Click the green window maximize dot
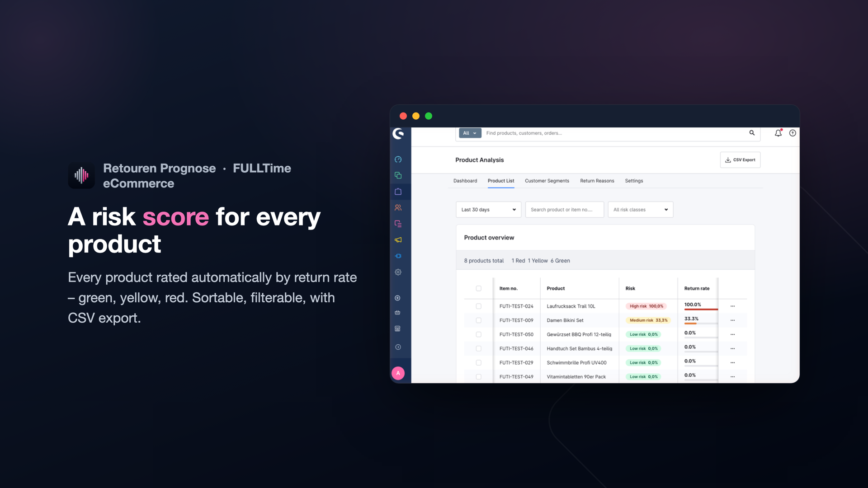This screenshot has width=868, height=488. (x=429, y=116)
